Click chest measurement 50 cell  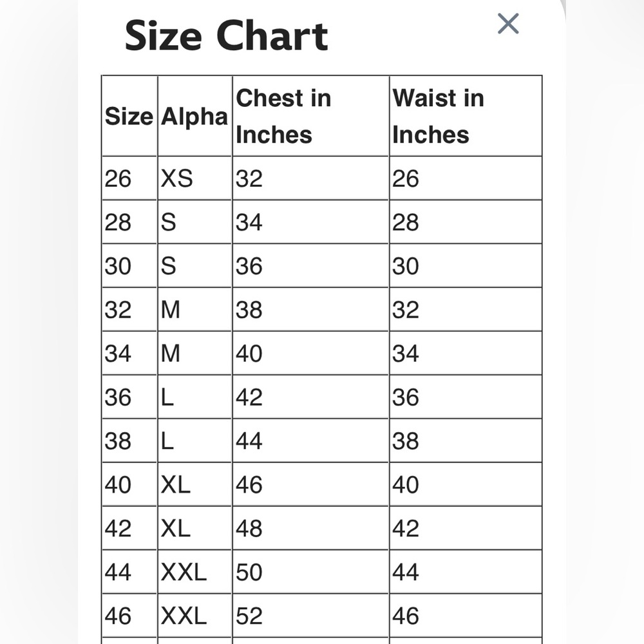pos(310,572)
